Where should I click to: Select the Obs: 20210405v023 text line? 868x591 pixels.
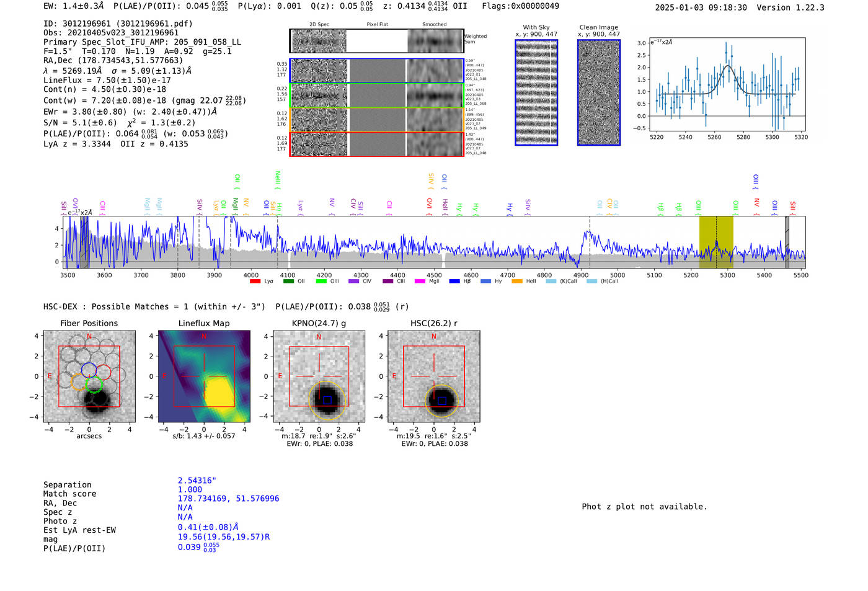[x=111, y=33]
